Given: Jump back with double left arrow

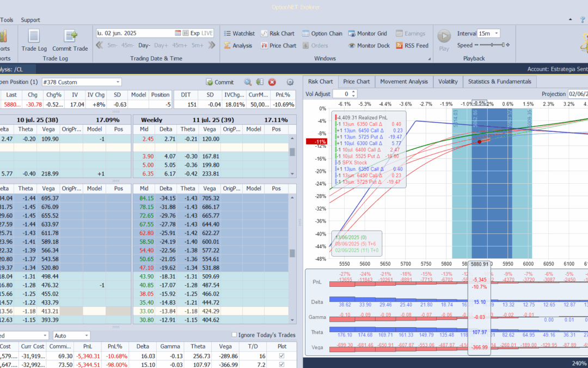Looking at the screenshot, I should pos(100,45).
